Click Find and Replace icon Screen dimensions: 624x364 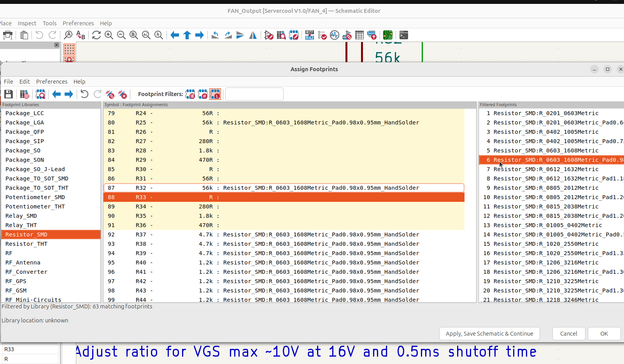tap(81, 35)
